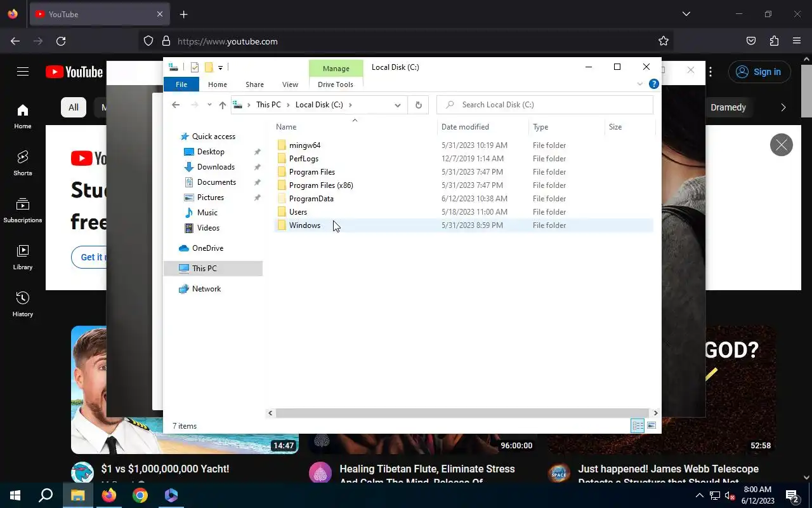Expand the chevron after This PC in breadcrumb
Viewport: 812px width, 508px height.
[x=288, y=105]
